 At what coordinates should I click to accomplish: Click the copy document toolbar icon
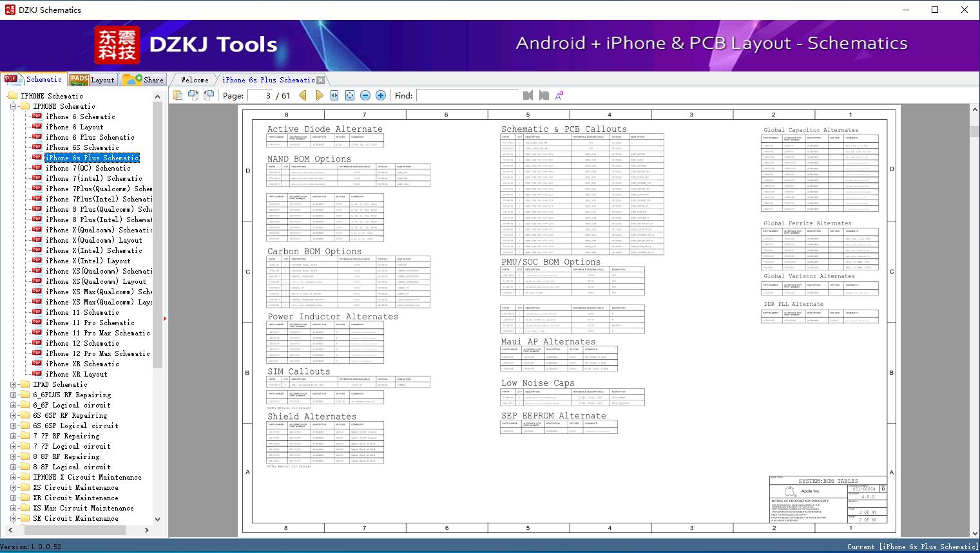[178, 95]
